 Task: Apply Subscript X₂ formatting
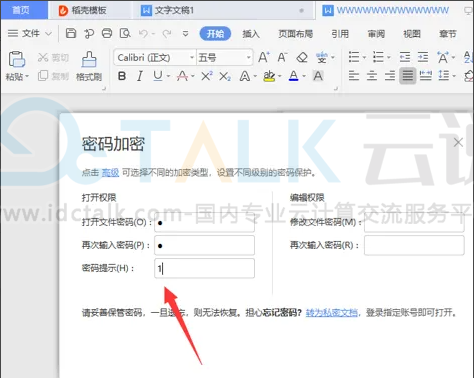pyautogui.click(x=225, y=76)
